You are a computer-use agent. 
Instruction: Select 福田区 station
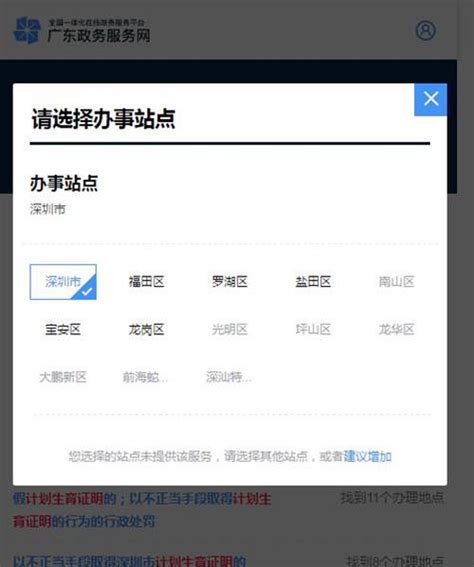pos(146,282)
